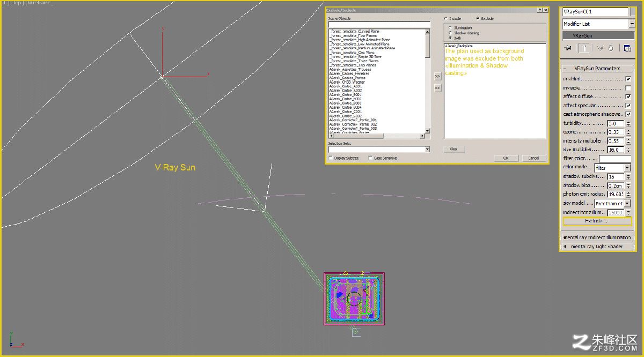This screenshot has width=644, height=357.
Task: Toggle 'affect specular' checkbox
Action: pyautogui.click(x=628, y=106)
